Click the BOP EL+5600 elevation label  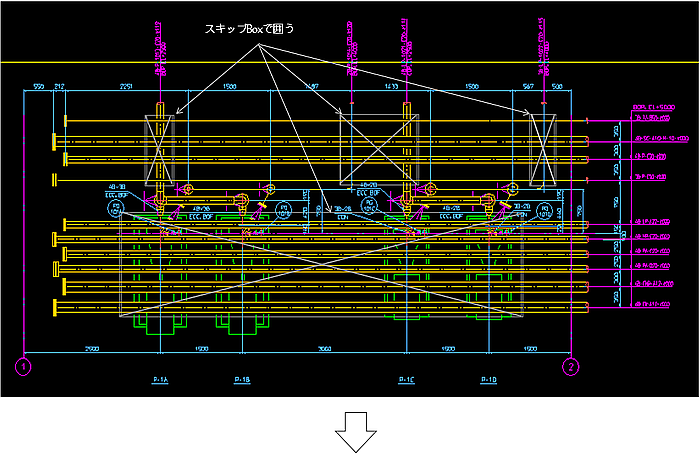pos(654,107)
